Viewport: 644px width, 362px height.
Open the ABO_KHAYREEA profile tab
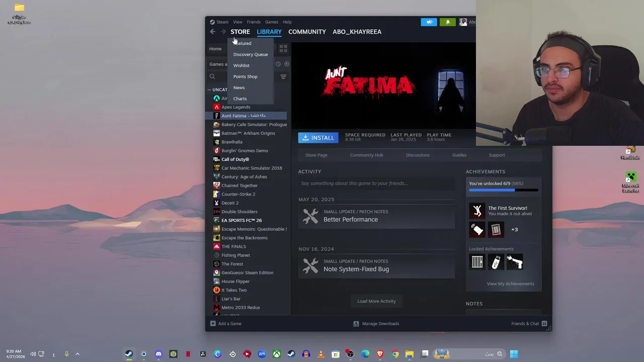pyautogui.click(x=357, y=32)
